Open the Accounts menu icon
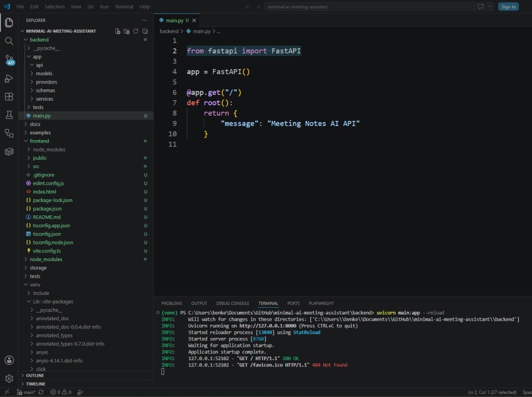The width and height of the screenshot is (532, 397). click(9, 360)
